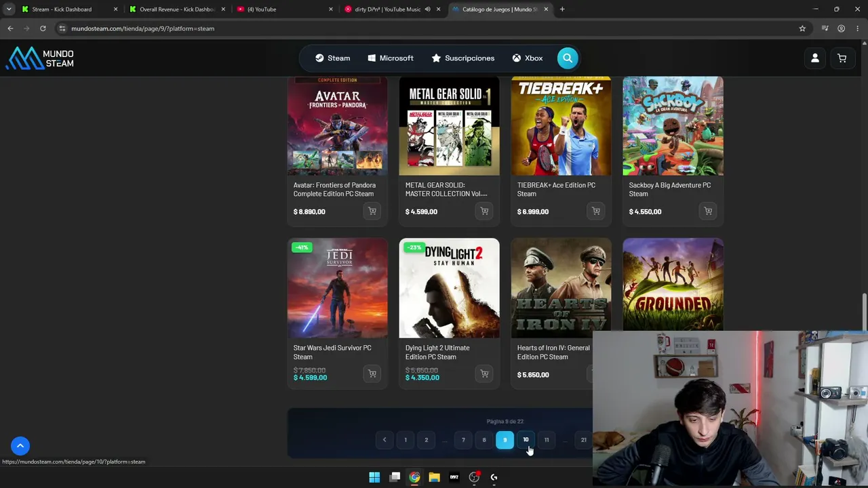868x488 pixels.
Task: Close the Stream - Kick Dashboard tab
Action: tap(115, 9)
